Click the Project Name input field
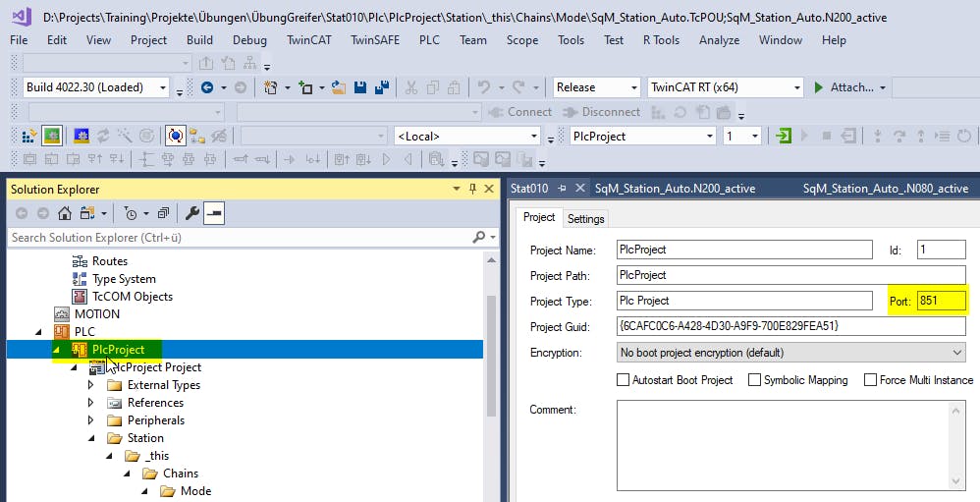The width and height of the screenshot is (980, 502). coord(743,250)
